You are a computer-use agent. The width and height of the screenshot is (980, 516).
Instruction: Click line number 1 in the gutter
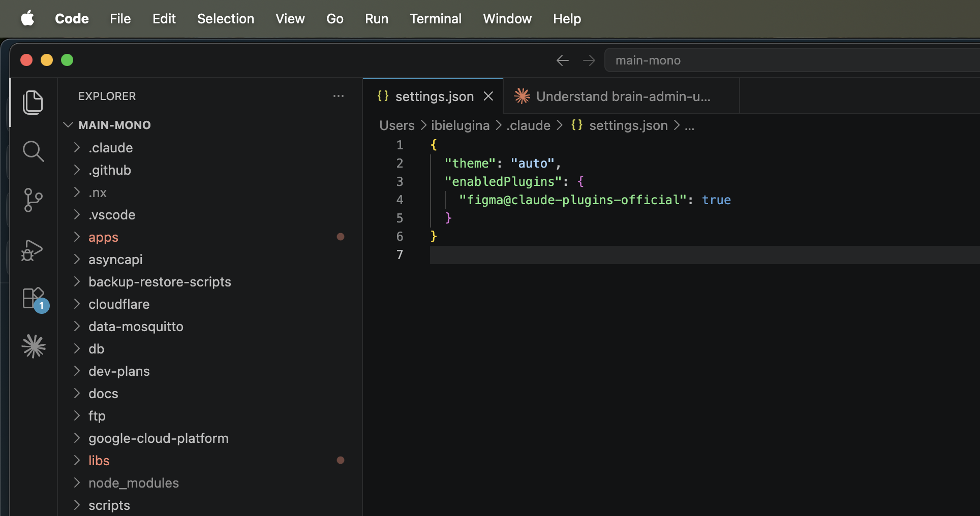400,145
